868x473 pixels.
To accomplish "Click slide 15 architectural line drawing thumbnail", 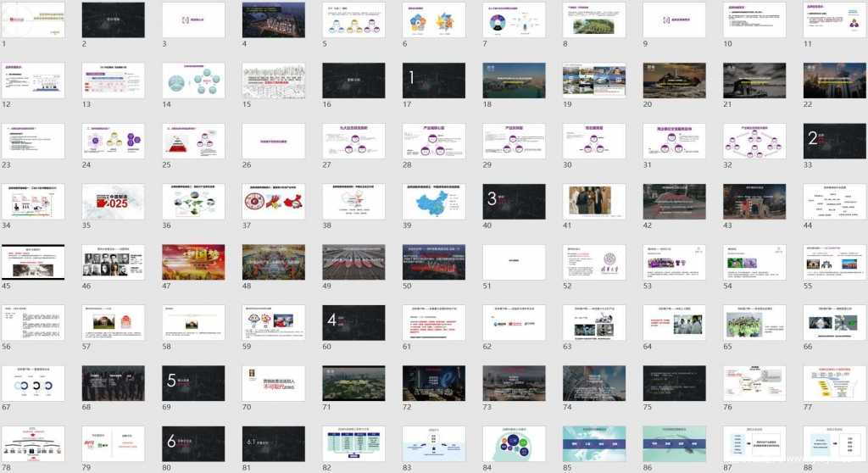I will click(x=275, y=81).
